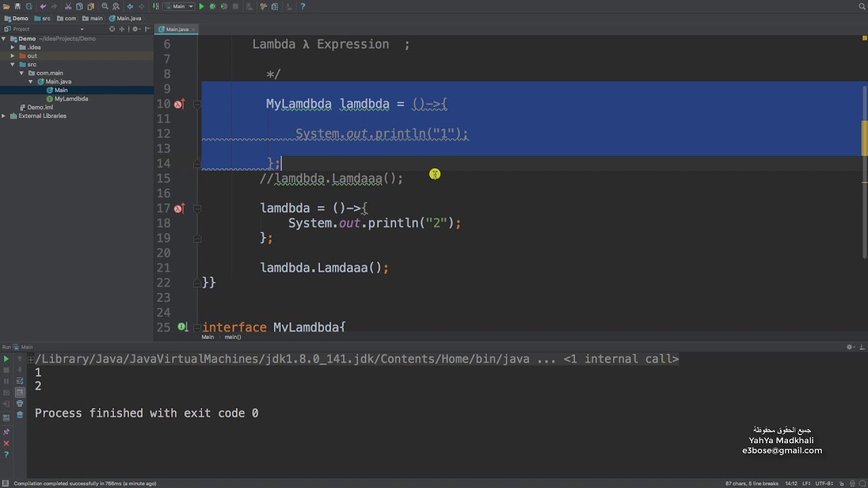868x488 pixels.
Task: Close Run tab with red X
Action: pyautogui.click(x=6, y=443)
